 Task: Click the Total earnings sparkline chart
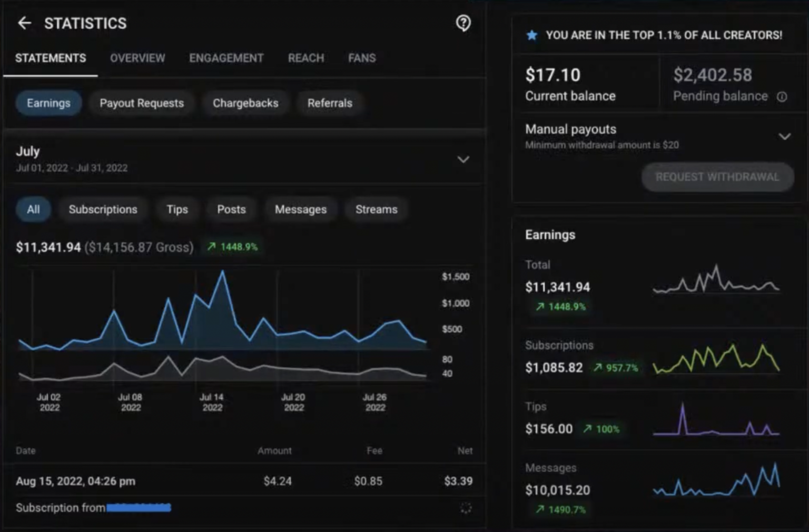pos(716,280)
